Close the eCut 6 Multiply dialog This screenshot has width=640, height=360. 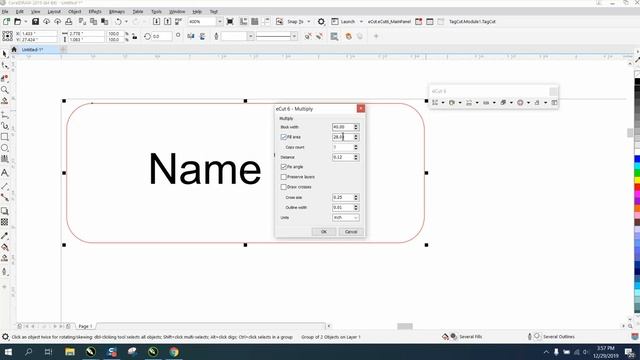pos(361,109)
